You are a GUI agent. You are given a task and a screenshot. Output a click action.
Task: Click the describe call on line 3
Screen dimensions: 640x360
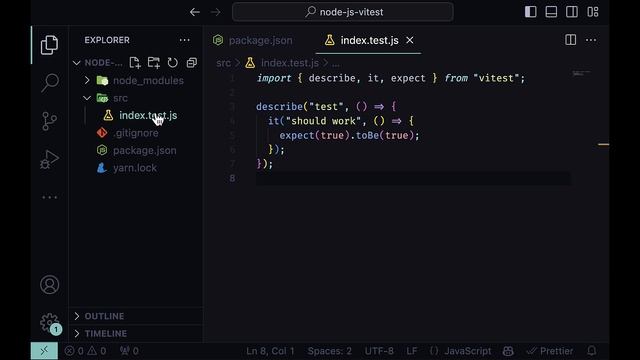pos(279,107)
